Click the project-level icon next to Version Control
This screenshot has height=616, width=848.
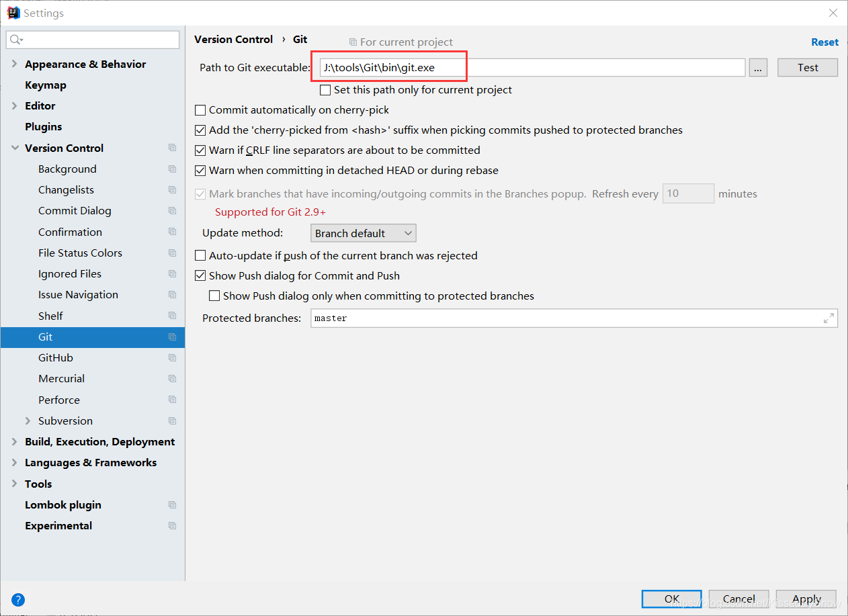173,148
